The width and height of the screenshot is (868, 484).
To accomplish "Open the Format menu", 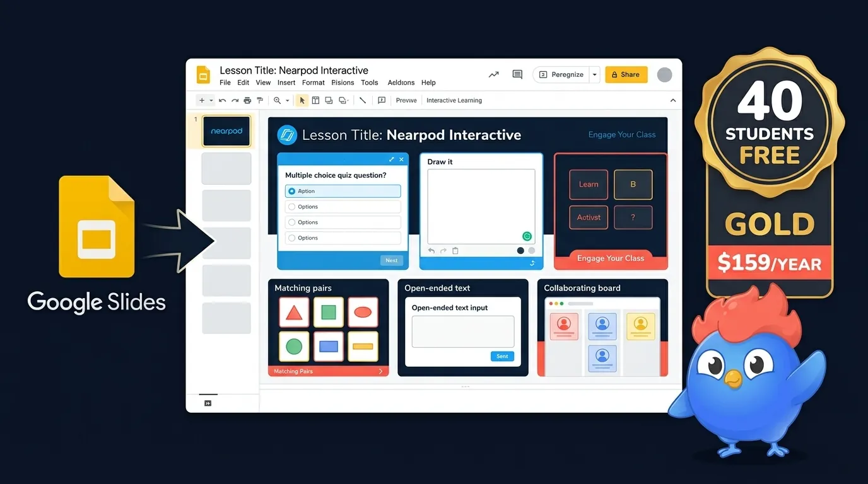I will (313, 82).
